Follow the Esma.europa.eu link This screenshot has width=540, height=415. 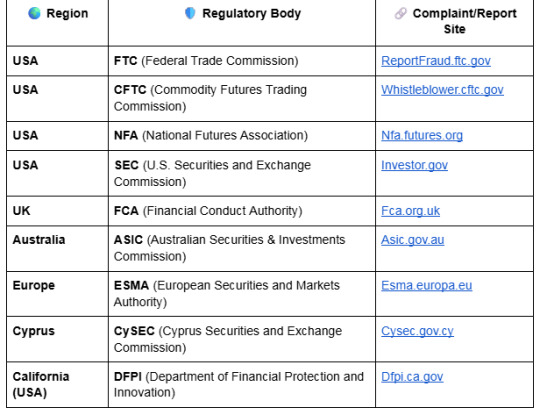pyautogui.click(x=426, y=286)
